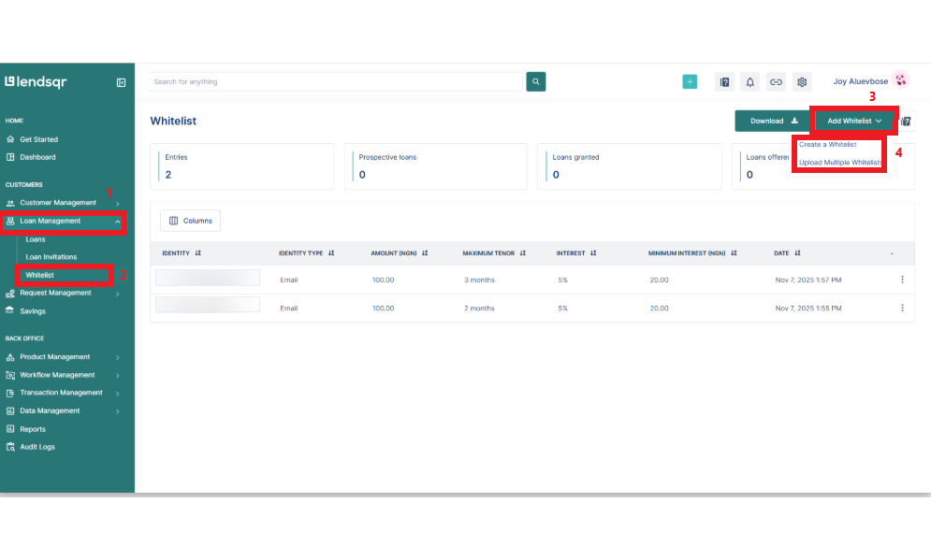Open the Add Whitelist dropdown
This screenshot has width=931, height=560.
coord(854,121)
